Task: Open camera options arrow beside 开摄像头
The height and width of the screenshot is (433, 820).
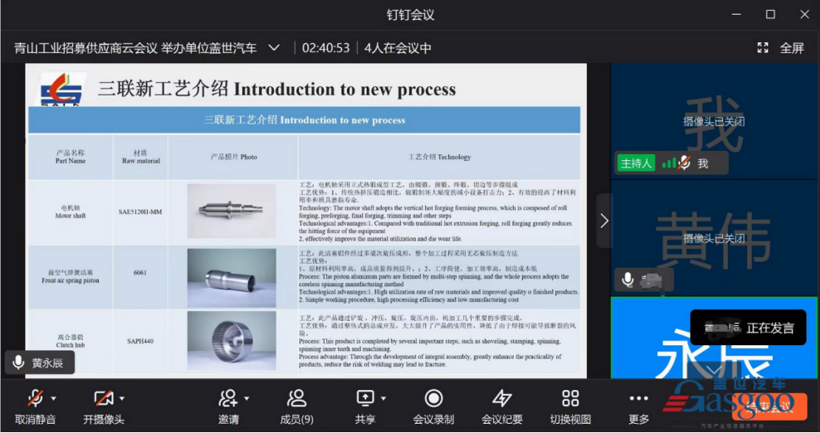Action: (122, 398)
